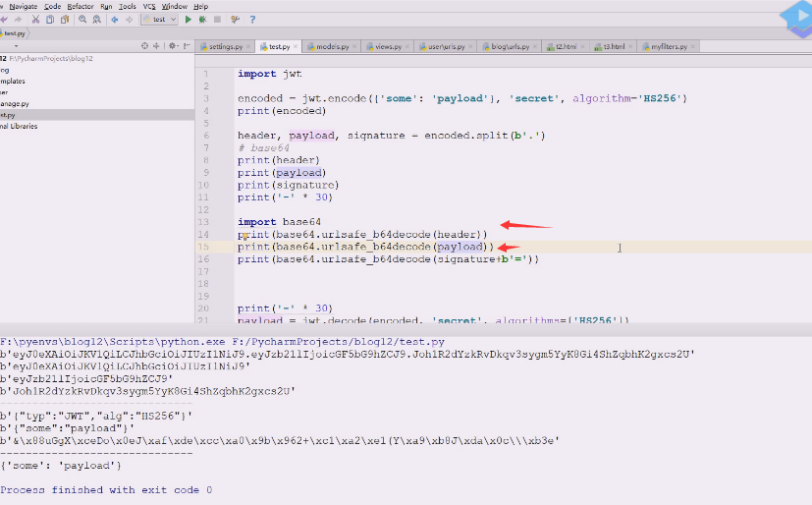Click the Copy icon in the toolbar

50,20
